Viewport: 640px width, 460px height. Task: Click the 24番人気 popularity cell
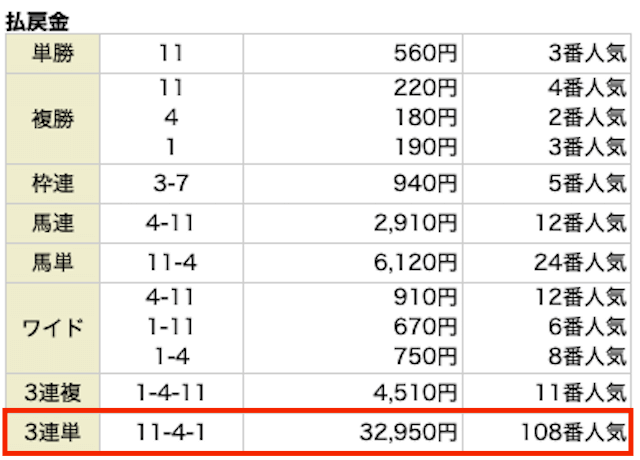pyautogui.click(x=580, y=261)
